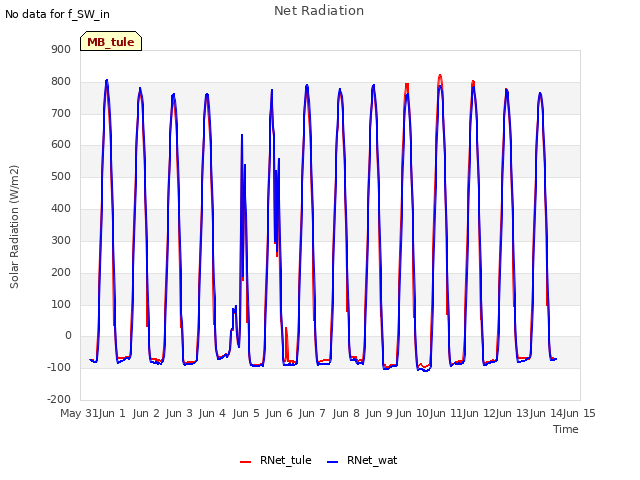Click the 200 y-axis tick label
640x480 pixels.
pos(61,272)
